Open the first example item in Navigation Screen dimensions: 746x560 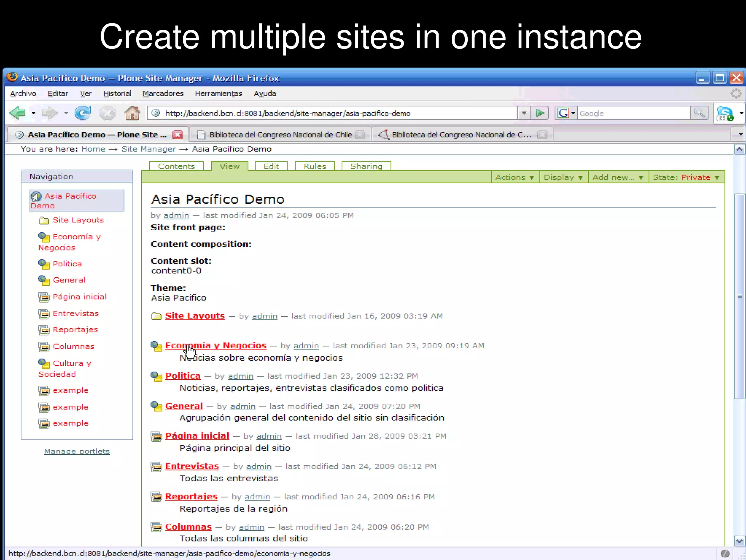coord(70,391)
